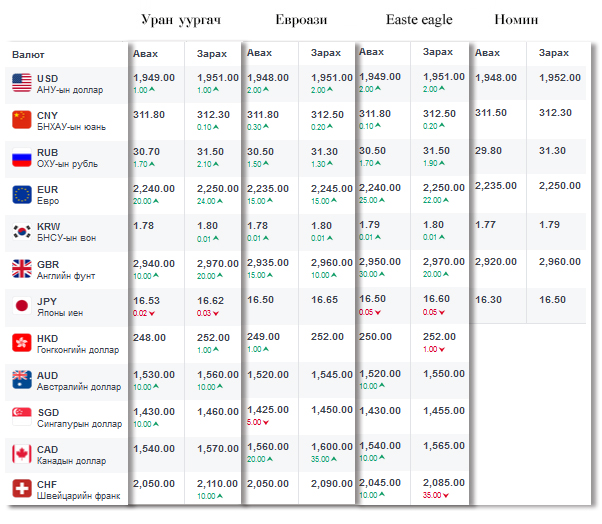Screen dimensions: 602x524
Task: Click the KRW South Korea flag icon
Action: point(21,231)
